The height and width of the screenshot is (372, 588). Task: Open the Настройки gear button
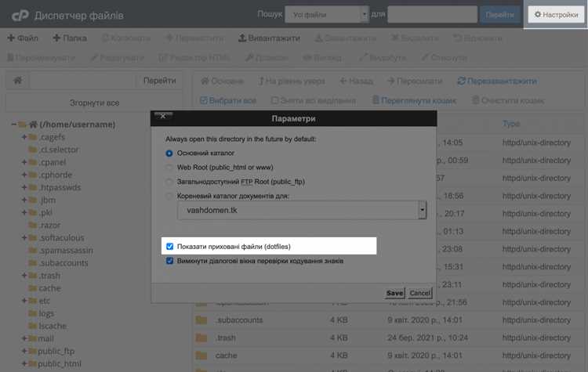556,15
